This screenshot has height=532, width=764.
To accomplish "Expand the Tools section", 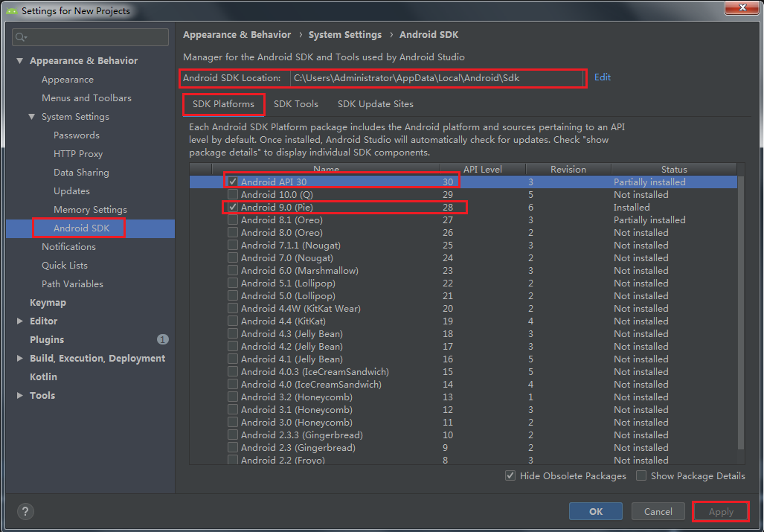I will pyautogui.click(x=21, y=395).
